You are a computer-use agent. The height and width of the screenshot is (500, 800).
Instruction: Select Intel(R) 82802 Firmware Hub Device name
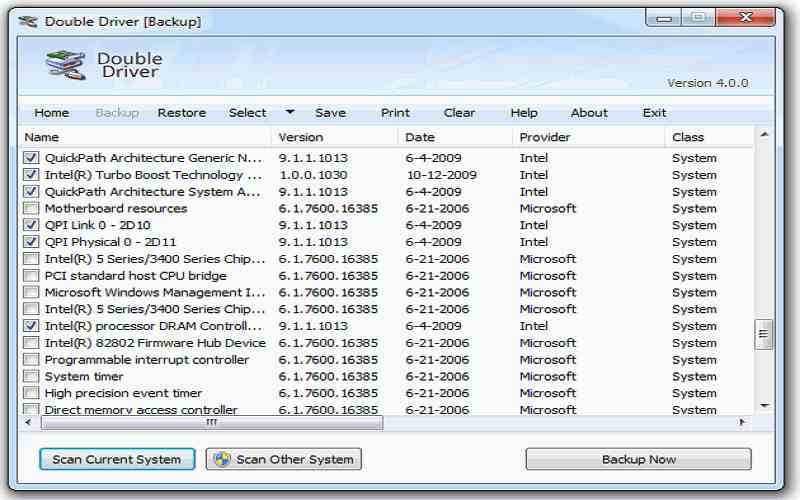point(155,343)
